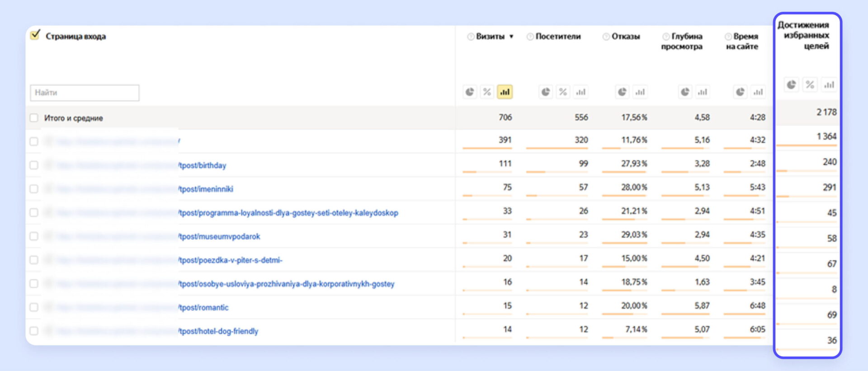Click percent icon under Посетители column
Image resolution: width=868 pixels, height=371 pixels.
tap(563, 92)
